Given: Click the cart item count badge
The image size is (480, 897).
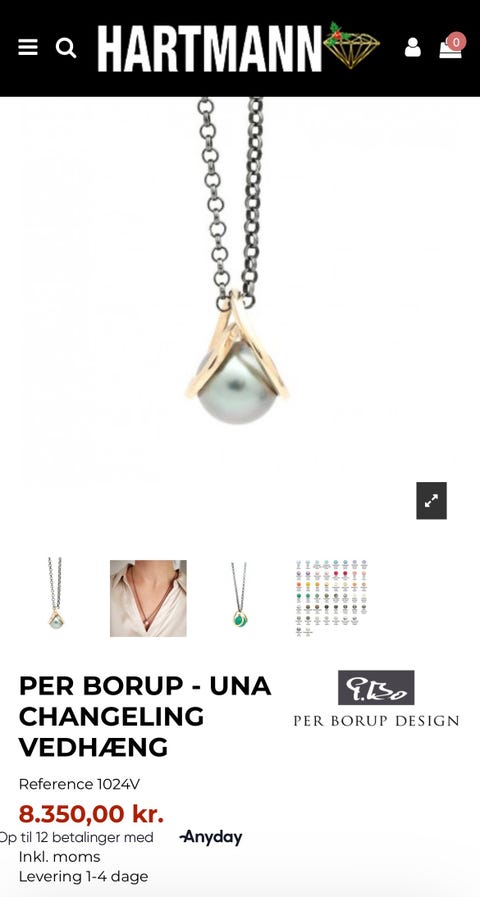Looking at the screenshot, I should [456, 42].
